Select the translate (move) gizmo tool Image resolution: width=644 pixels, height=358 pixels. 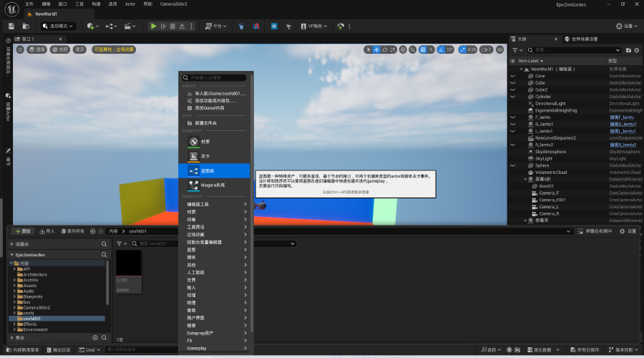point(376,49)
